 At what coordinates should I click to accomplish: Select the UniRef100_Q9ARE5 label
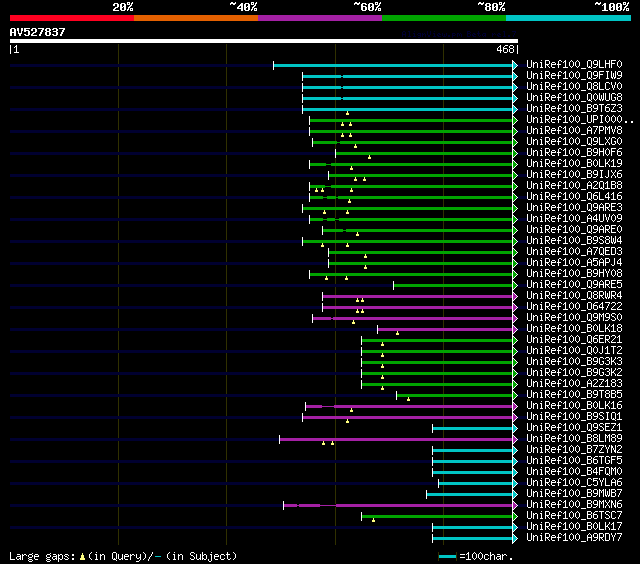(x=574, y=285)
